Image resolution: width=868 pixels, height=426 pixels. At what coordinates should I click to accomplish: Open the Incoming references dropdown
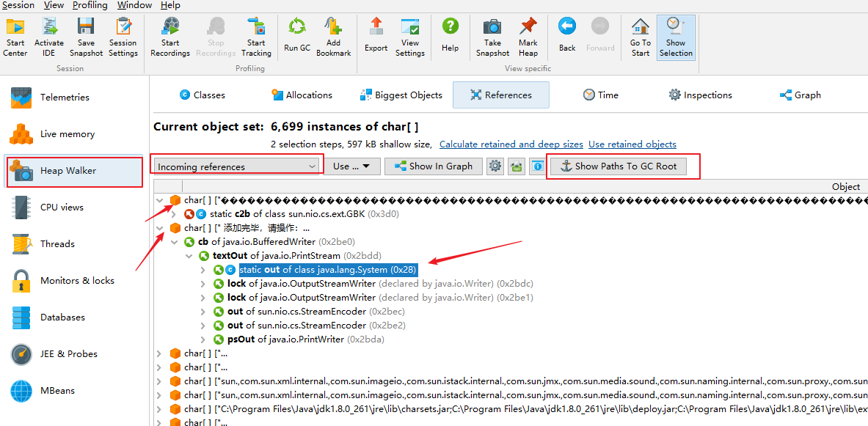(236, 166)
